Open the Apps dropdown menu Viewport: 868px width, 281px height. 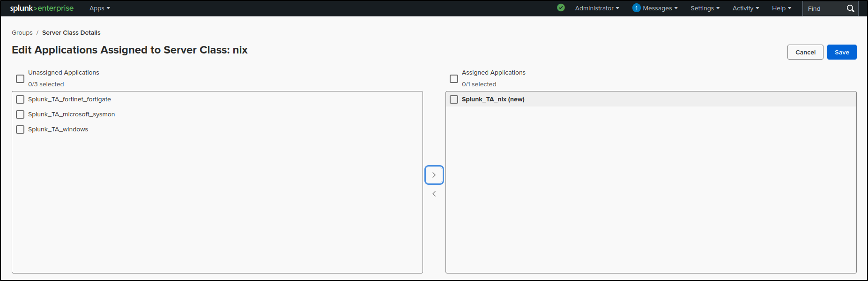(100, 8)
